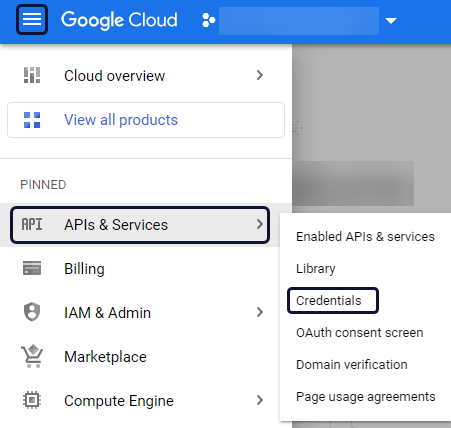
Task: Expand the Cloud overview chevron
Action: coord(260,75)
